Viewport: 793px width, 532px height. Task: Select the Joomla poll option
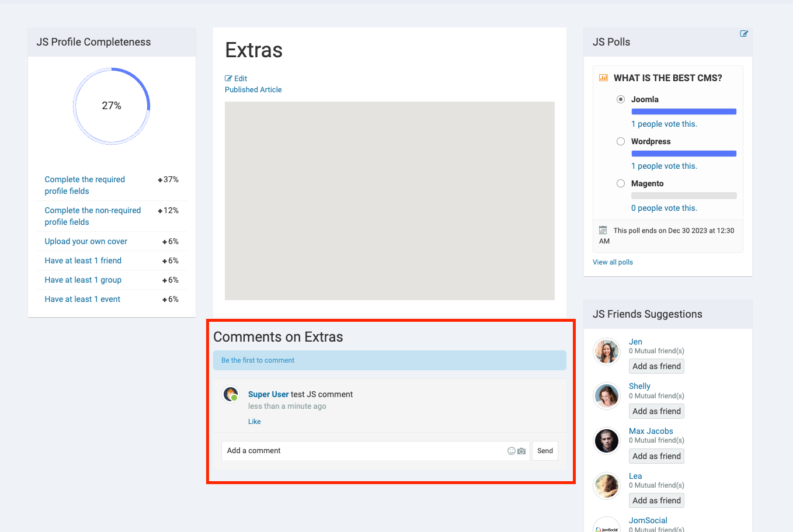coord(621,99)
